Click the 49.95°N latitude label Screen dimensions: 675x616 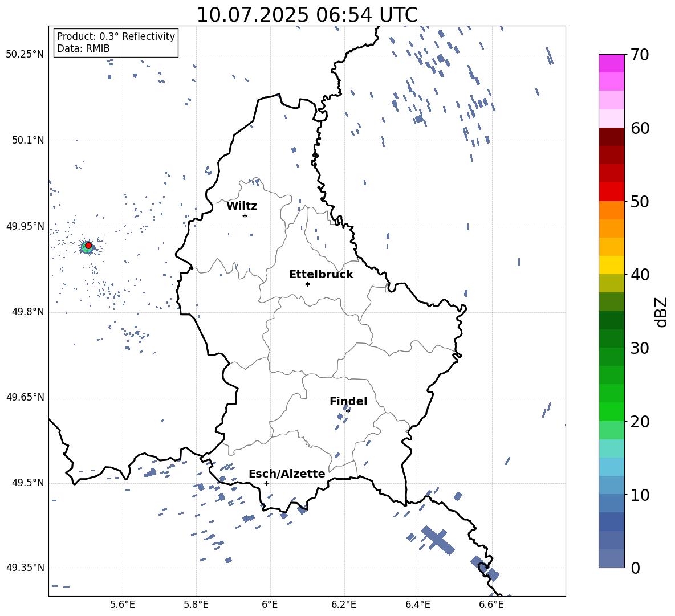point(25,226)
